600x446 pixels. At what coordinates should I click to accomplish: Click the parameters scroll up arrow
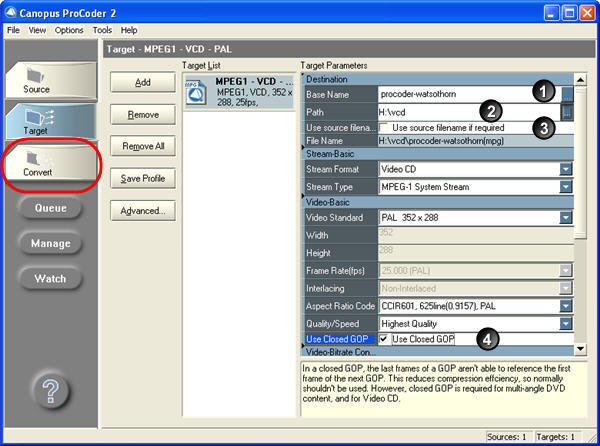coord(580,80)
